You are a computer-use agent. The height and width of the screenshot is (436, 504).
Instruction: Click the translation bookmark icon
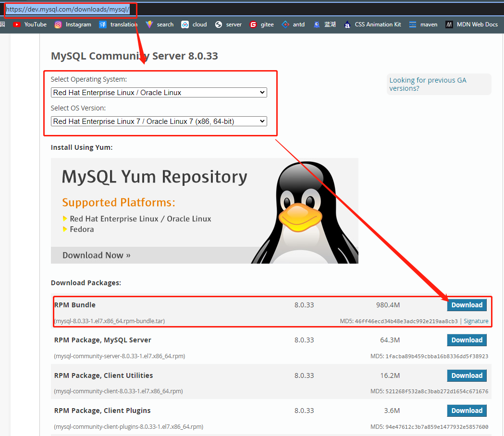(102, 24)
